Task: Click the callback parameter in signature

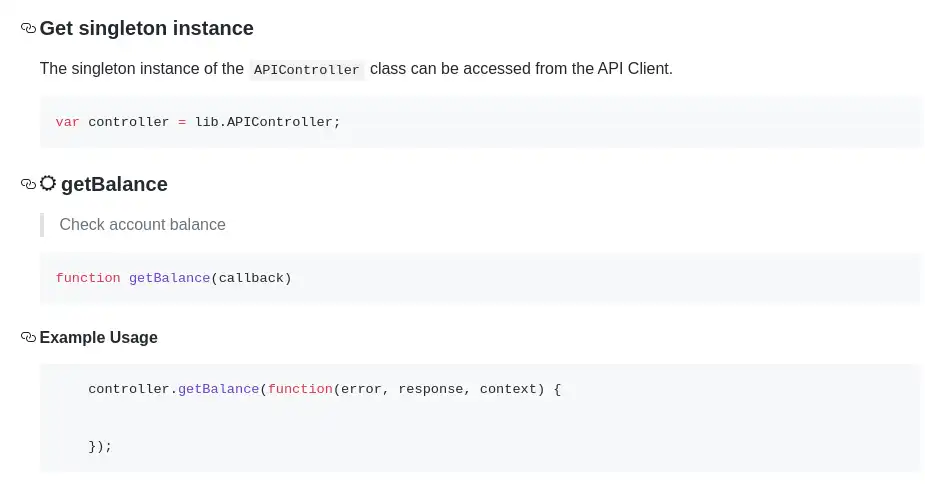Action: coord(250,278)
